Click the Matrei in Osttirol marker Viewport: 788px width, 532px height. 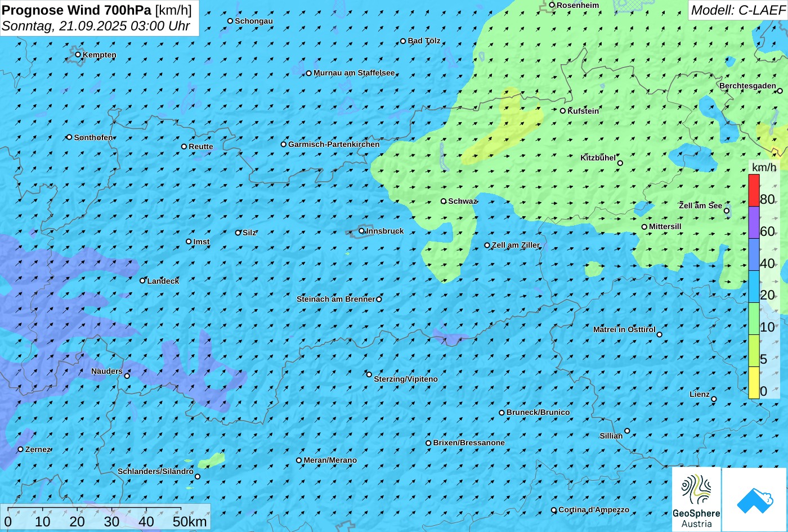660,334
